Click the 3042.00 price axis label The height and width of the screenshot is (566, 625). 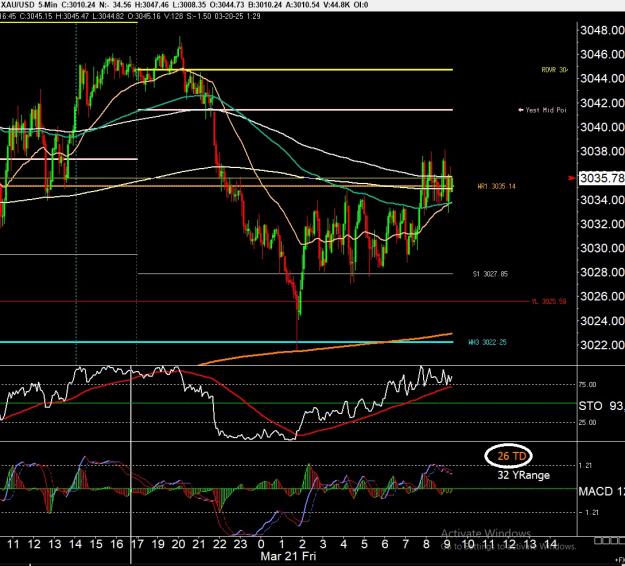coord(602,103)
